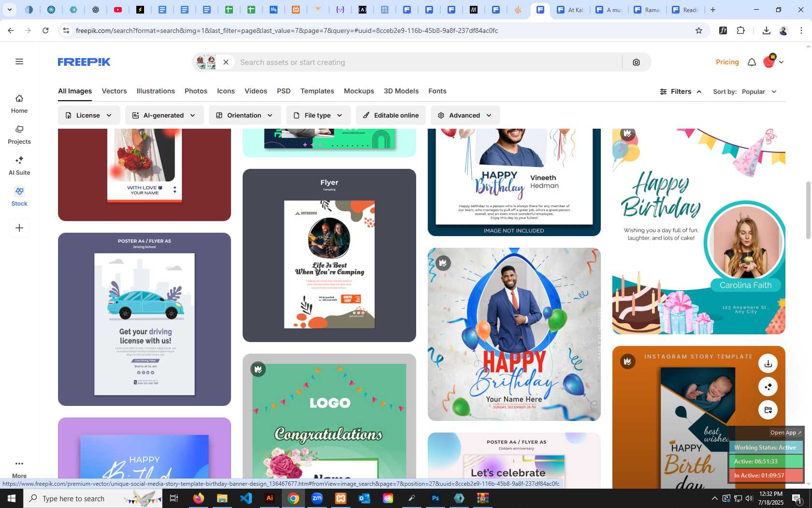Screen dimensions: 812x508
Task: Bookmark this page with star icon
Action: pos(698,30)
